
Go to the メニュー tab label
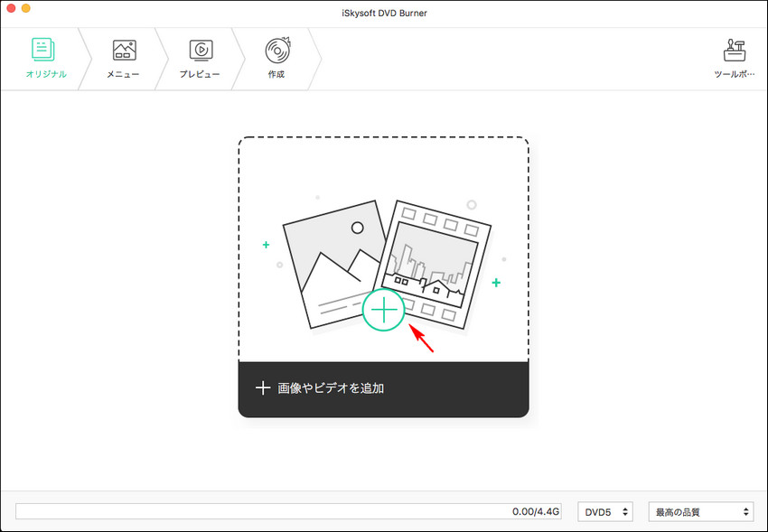click(124, 74)
